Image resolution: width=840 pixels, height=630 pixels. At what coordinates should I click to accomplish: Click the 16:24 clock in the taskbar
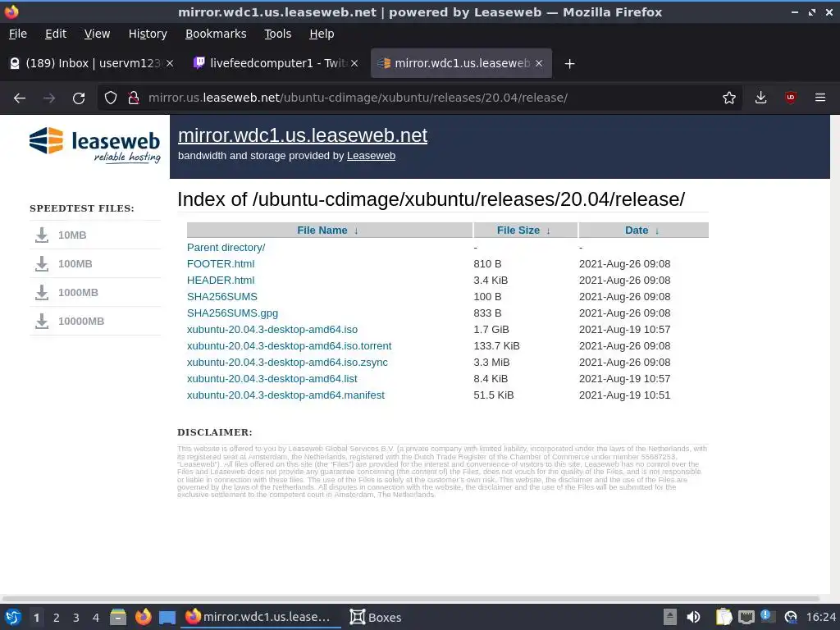tap(820, 618)
